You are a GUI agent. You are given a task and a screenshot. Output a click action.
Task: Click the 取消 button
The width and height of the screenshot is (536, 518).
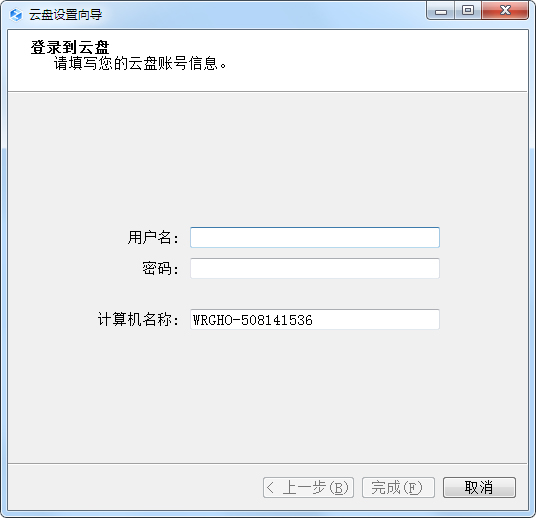pos(479,488)
